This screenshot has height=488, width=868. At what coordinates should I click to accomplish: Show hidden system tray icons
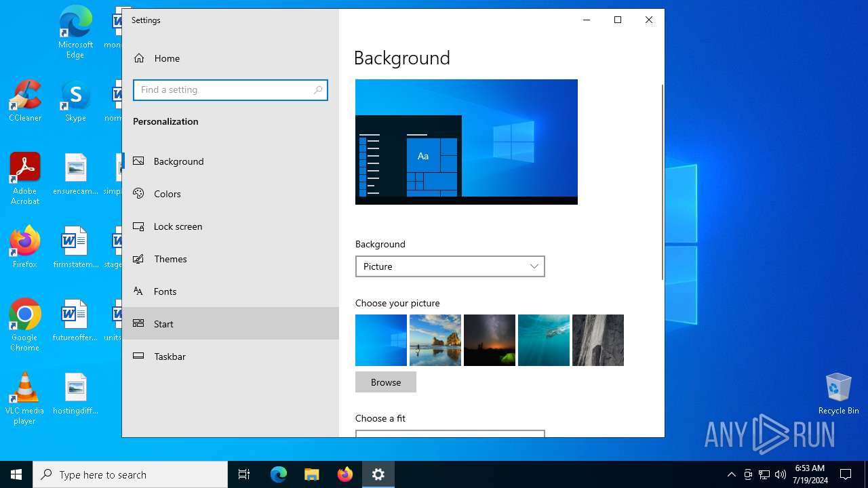732,474
